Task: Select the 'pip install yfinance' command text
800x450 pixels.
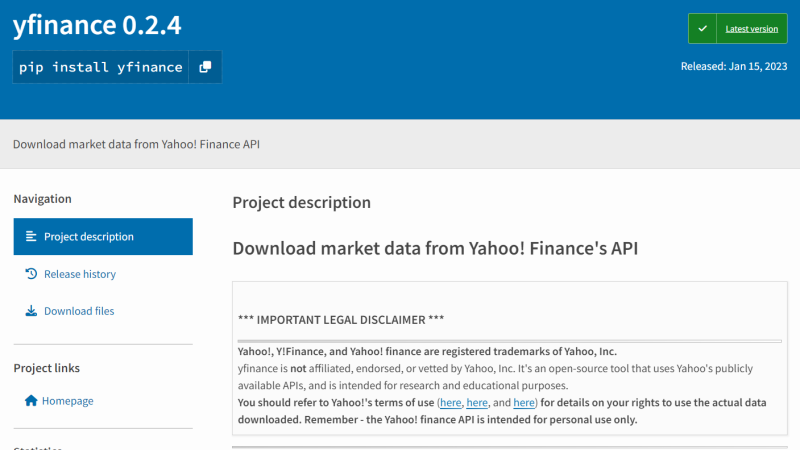Action: point(100,67)
